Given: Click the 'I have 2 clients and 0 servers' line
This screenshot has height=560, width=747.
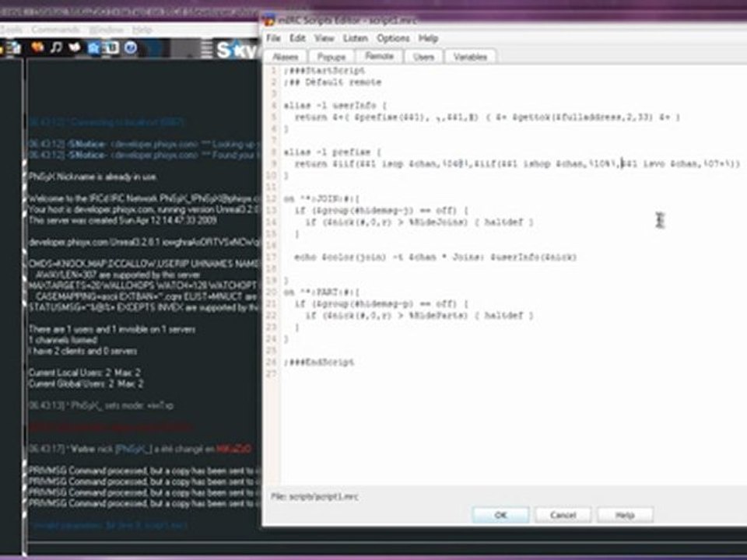Looking at the screenshot, I should 83,351.
